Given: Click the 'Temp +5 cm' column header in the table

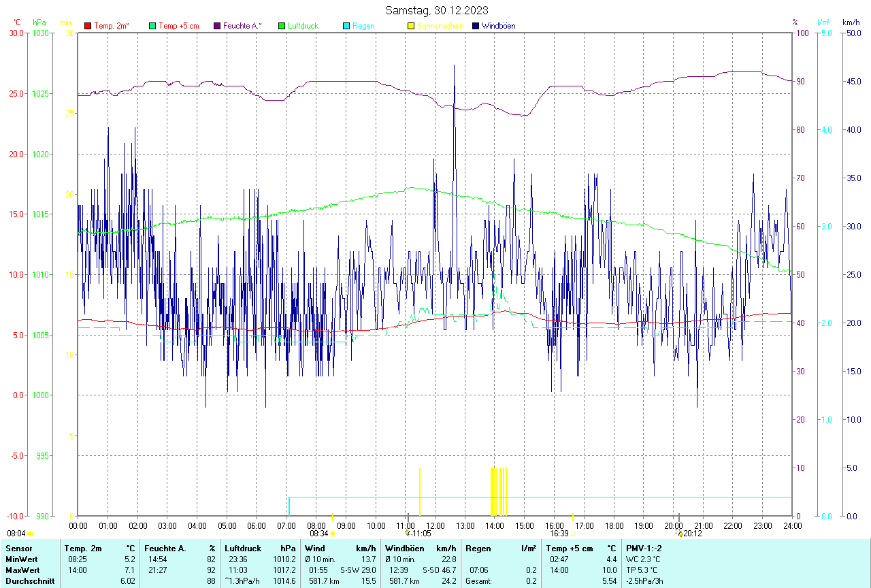Looking at the screenshot, I should 570,549.
